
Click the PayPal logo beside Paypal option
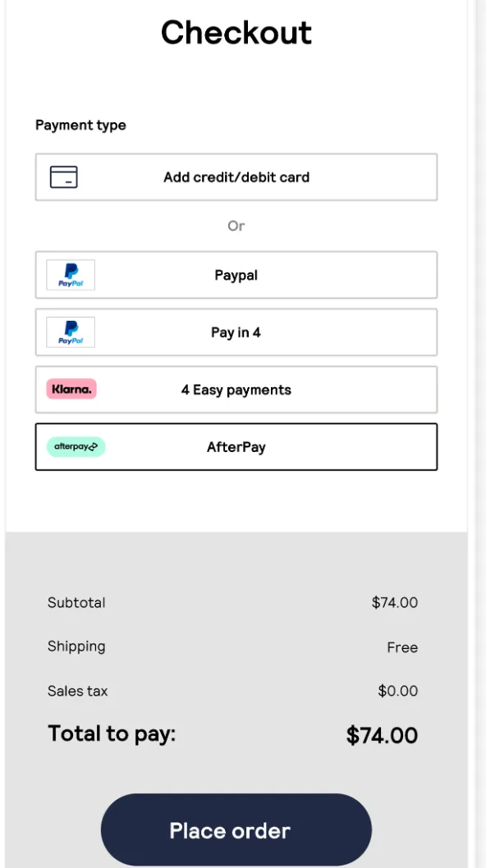pos(71,275)
